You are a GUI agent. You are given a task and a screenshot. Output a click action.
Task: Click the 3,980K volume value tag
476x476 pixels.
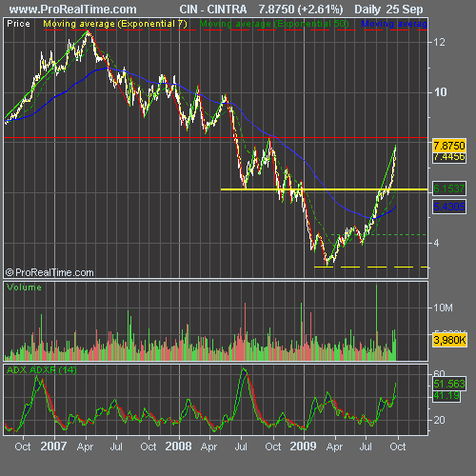[449, 340]
